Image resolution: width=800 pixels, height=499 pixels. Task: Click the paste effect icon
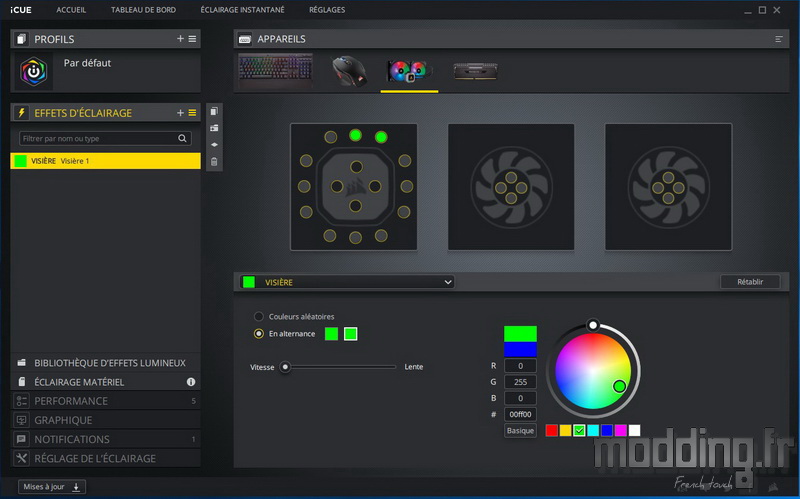pyautogui.click(x=214, y=128)
